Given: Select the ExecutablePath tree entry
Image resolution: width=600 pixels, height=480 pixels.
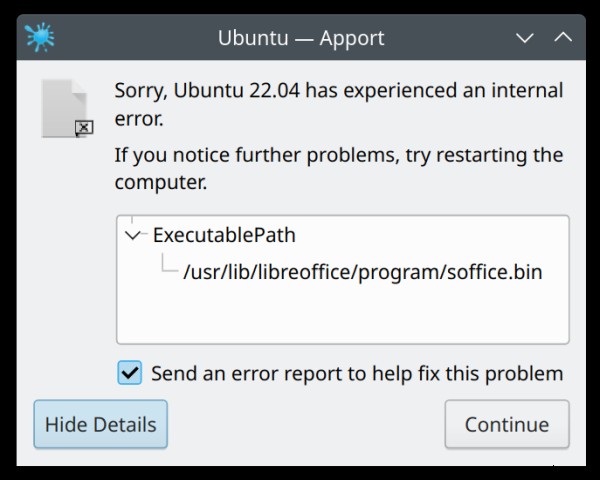Looking at the screenshot, I should click(224, 235).
